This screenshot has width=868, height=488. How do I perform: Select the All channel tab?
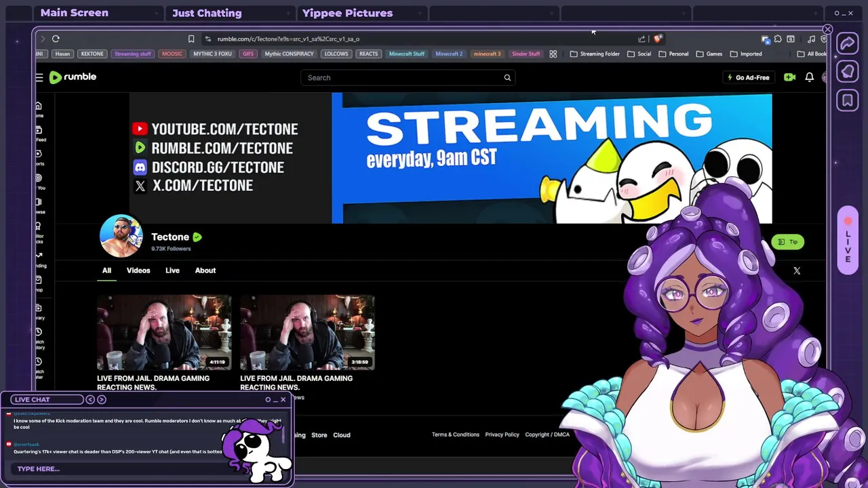click(106, 270)
